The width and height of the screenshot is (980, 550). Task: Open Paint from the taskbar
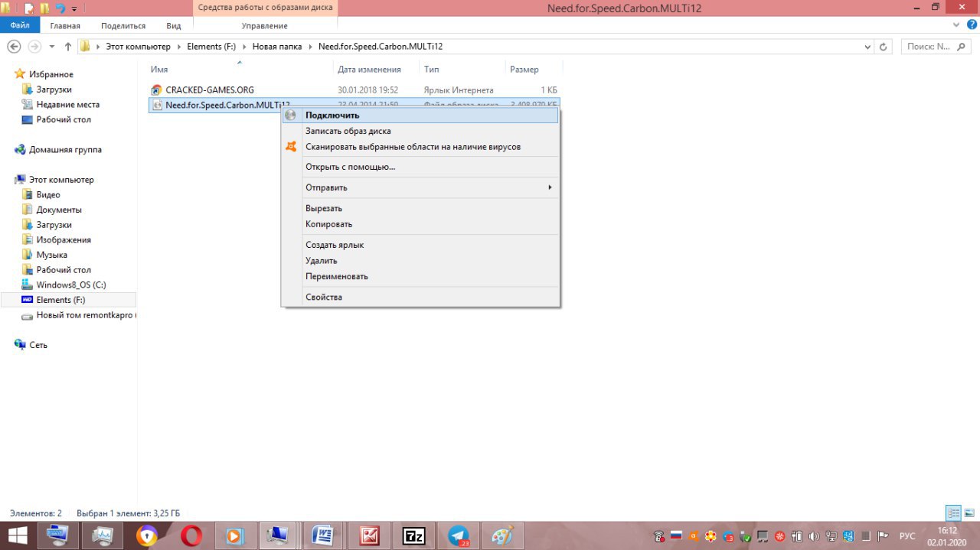pyautogui.click(x=502, y=535)
